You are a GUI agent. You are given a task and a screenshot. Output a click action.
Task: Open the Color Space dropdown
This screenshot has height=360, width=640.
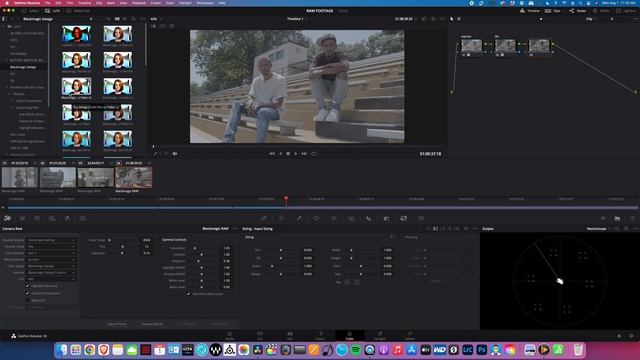pyautogui.click(x=51, y=266)
